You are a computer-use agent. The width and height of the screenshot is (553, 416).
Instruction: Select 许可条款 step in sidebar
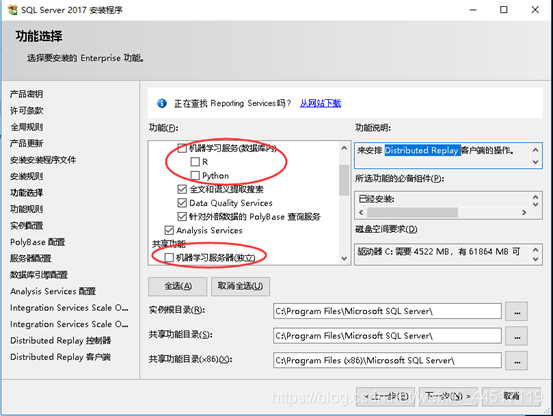[27, 111]
